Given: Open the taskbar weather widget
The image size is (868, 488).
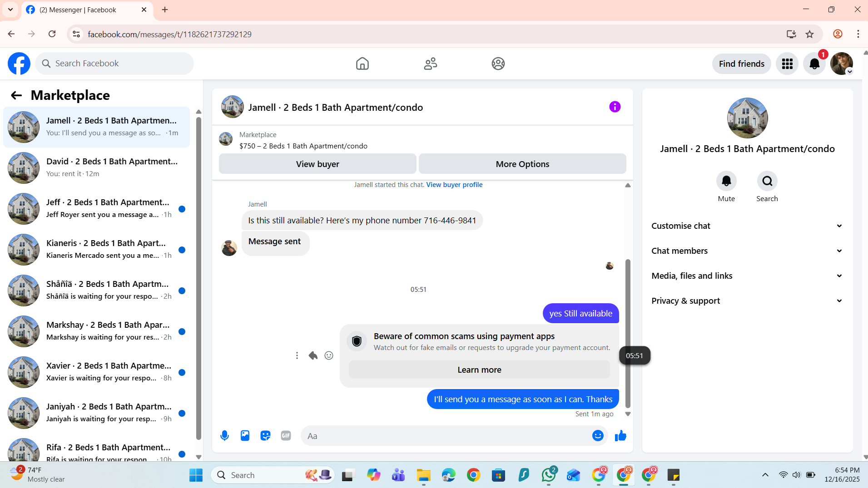Looking at the screenshot, I should (39, 475).
